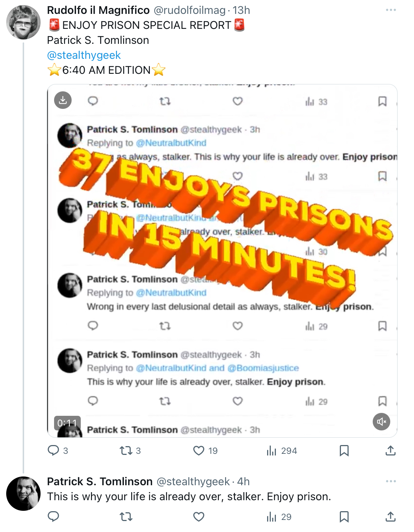Open the 13h timestamp of Rudolfo's tweet
Viewport: 414px width, 532px height.
click(x=241, y=10)
